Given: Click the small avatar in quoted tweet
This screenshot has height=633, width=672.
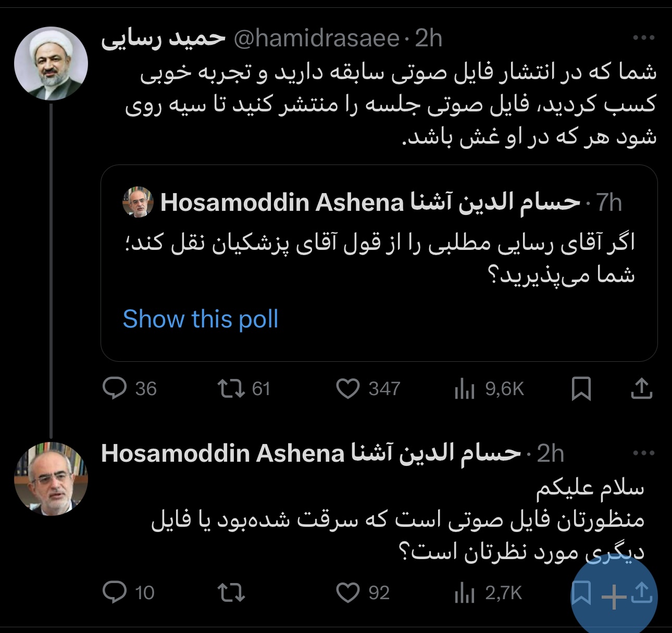Looking at the screenshot, I should click(138, 202).
